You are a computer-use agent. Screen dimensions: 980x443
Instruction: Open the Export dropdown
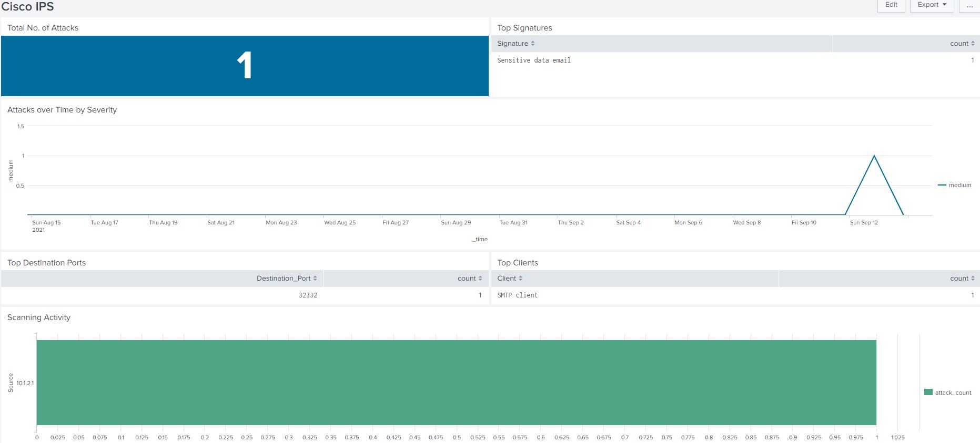coord(932,5)
